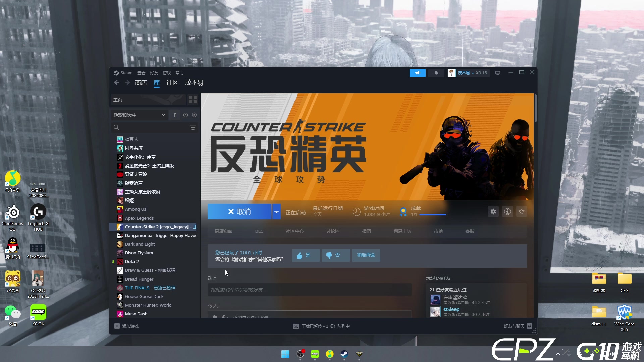
Task: Open the 茂不易 profile tab
Action: (x=194, y=83)
